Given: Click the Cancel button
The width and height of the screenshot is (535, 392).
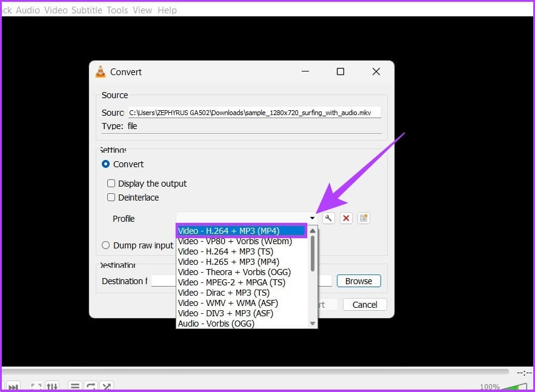Looking at the screenshot, I should [x=365, y=305].
